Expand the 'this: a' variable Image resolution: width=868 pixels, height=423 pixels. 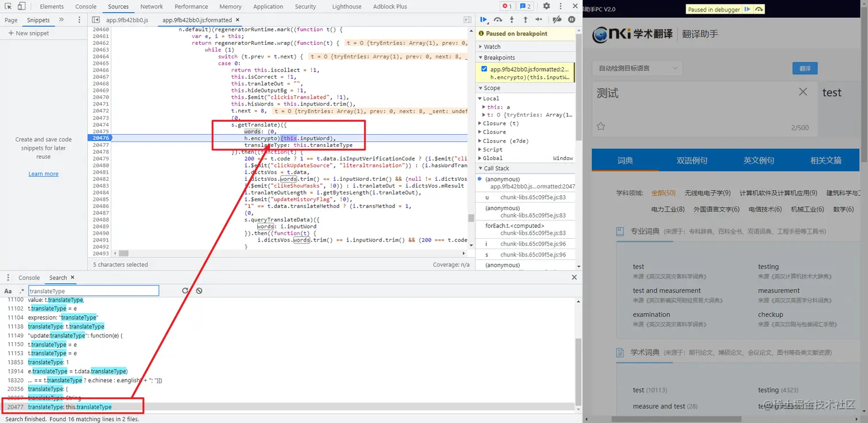(x=497, y=107)
